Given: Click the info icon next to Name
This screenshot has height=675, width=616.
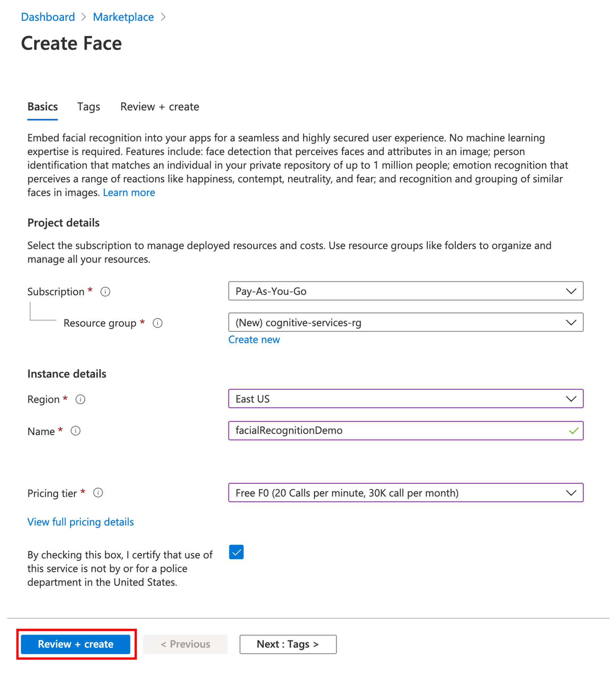Looking at the screenshot, I should click(76, 431).
